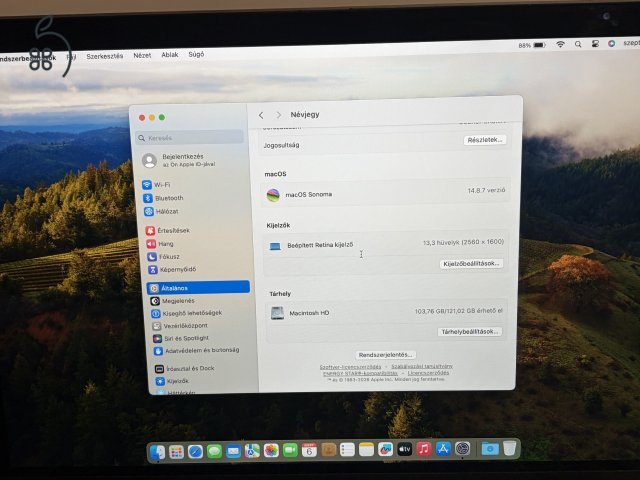
Task: Open Music from the Dock
Action: [x=424, y=449]
